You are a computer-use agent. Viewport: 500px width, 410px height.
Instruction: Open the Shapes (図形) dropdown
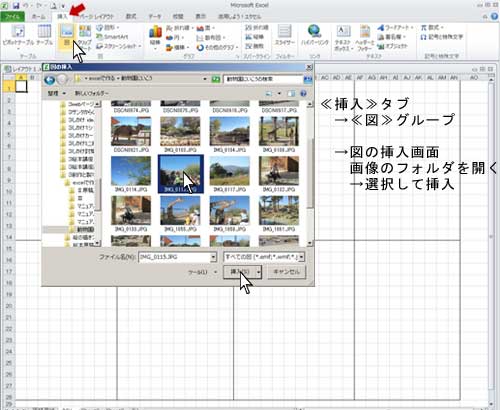click(x=107, y=27)
